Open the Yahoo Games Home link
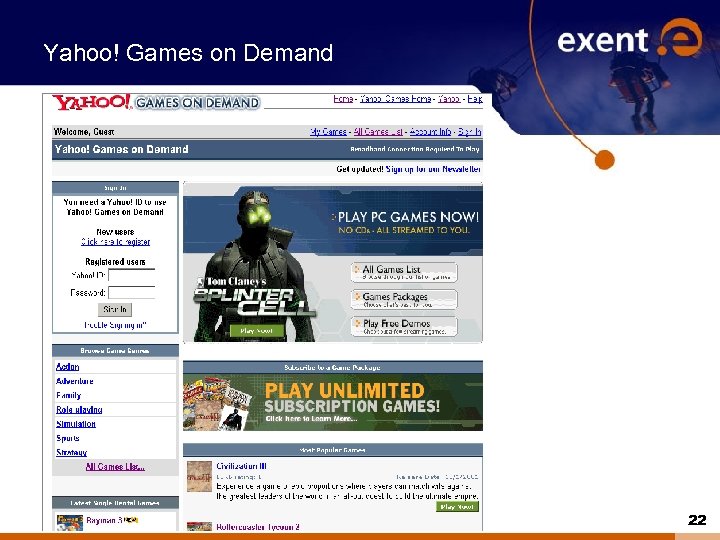Viewport: 720px width, 540px height. (395, 99)
